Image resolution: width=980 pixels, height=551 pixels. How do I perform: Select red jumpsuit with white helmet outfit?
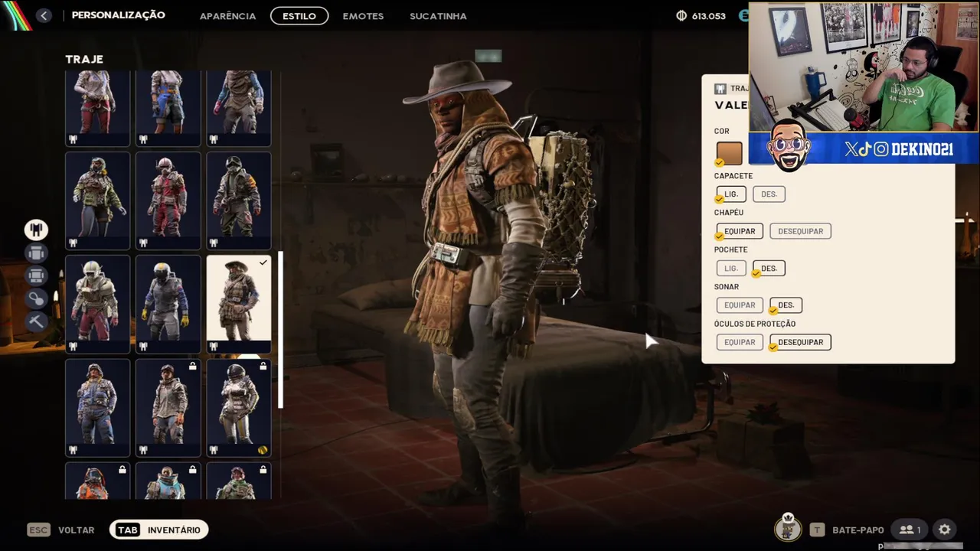coord(168,201)
